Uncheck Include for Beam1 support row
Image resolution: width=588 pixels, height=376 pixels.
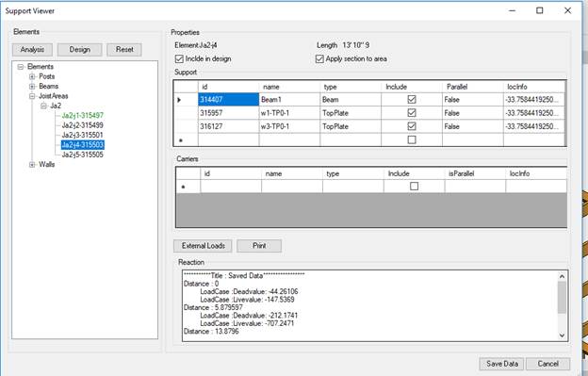click(x=412, y=99)
